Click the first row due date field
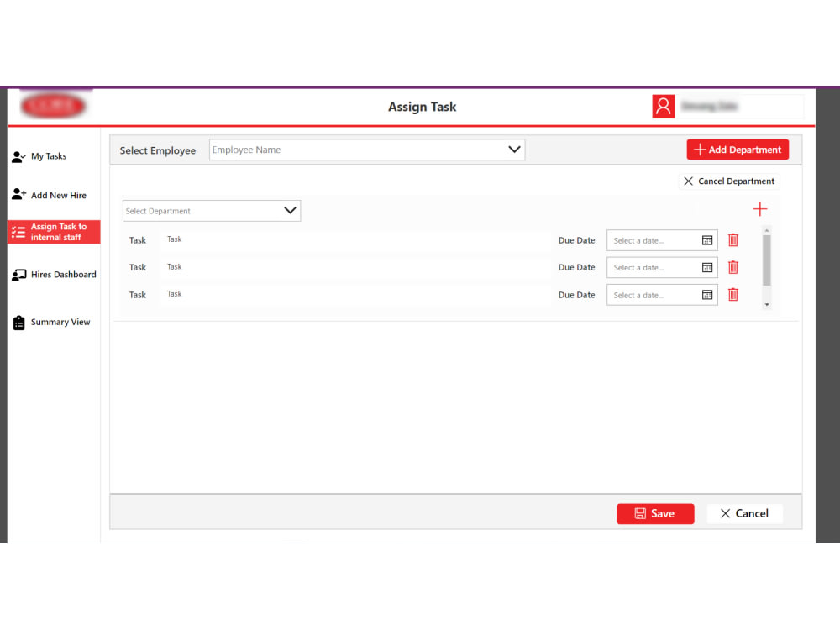This screenshot has width=840, height=630. click(x=662, y=240)
